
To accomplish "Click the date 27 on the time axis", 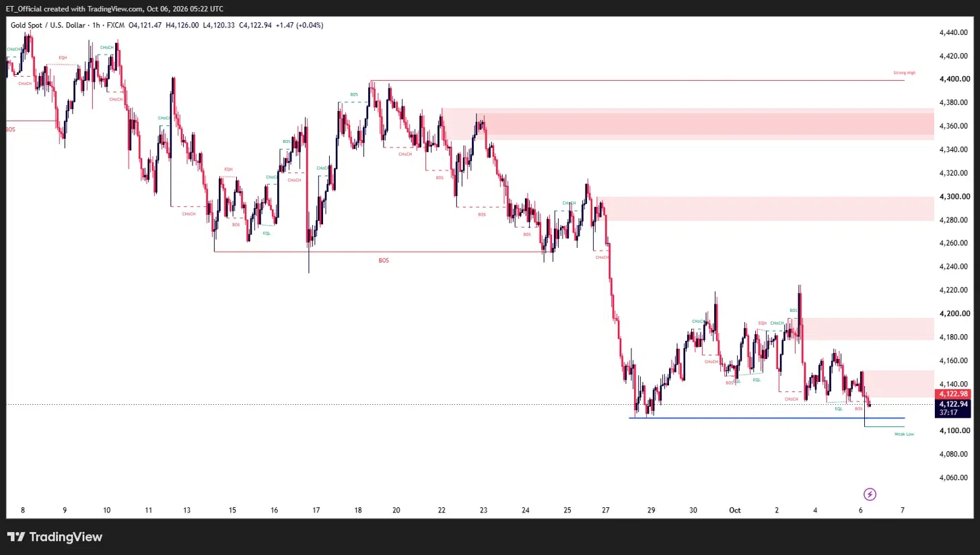I will [606, 511].
